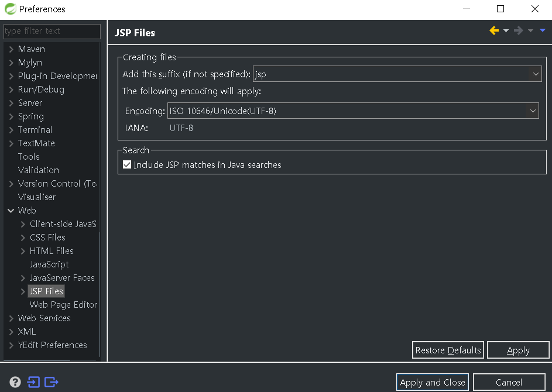Toggle Include JSP matches in Java searches
Image resolution: width=552 pixels, height=392 pixels.
tap(127, 164)
